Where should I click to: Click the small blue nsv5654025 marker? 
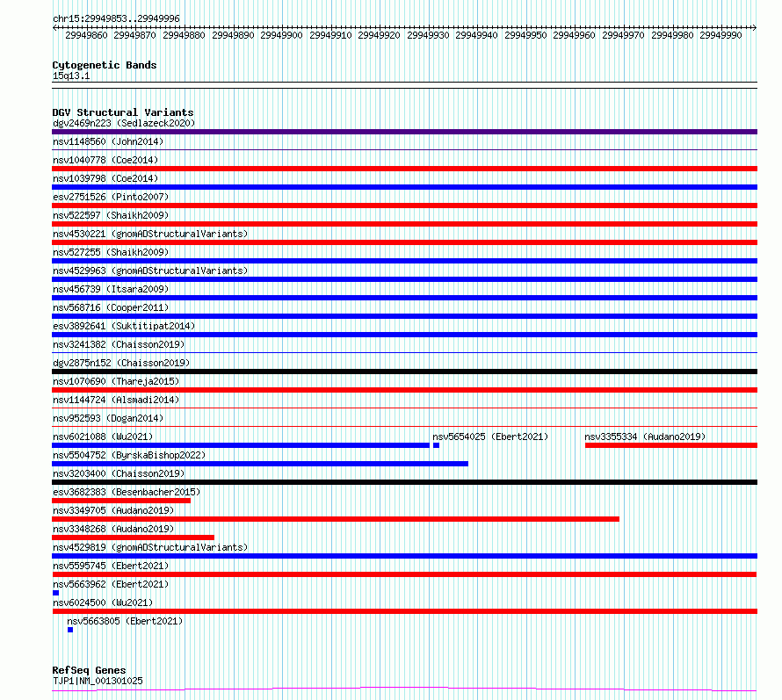437,445
